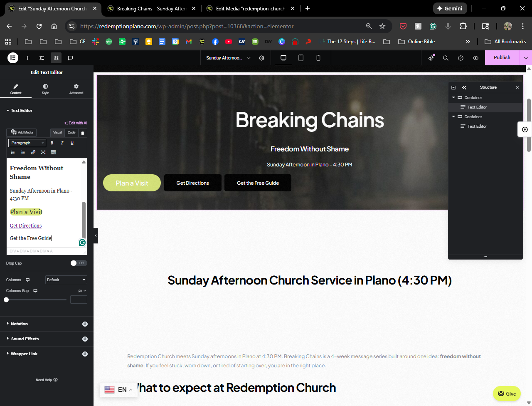The width and height of the screenshot is (532, 406).
Task: Expand the Wrapper Link section
Action: tap(24, 354)
